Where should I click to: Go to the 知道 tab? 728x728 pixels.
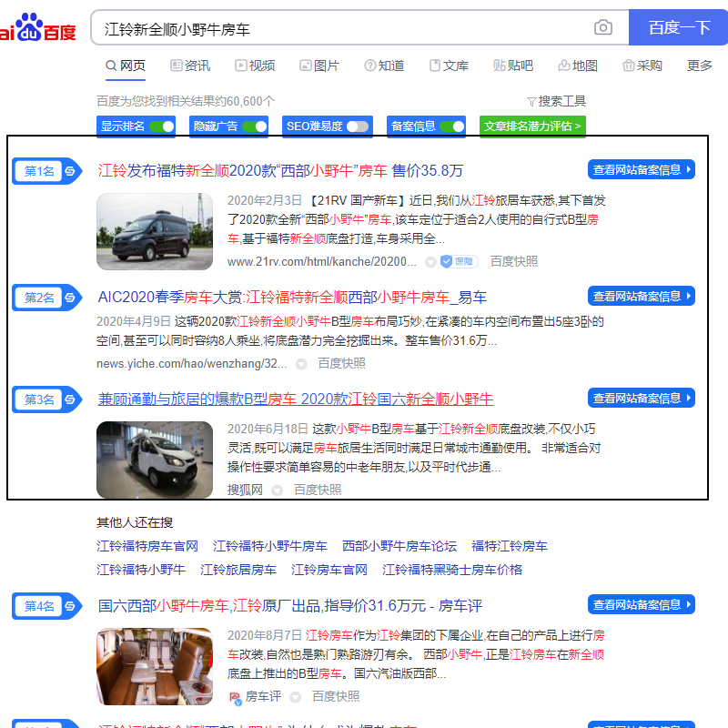[x=384, y=66]
